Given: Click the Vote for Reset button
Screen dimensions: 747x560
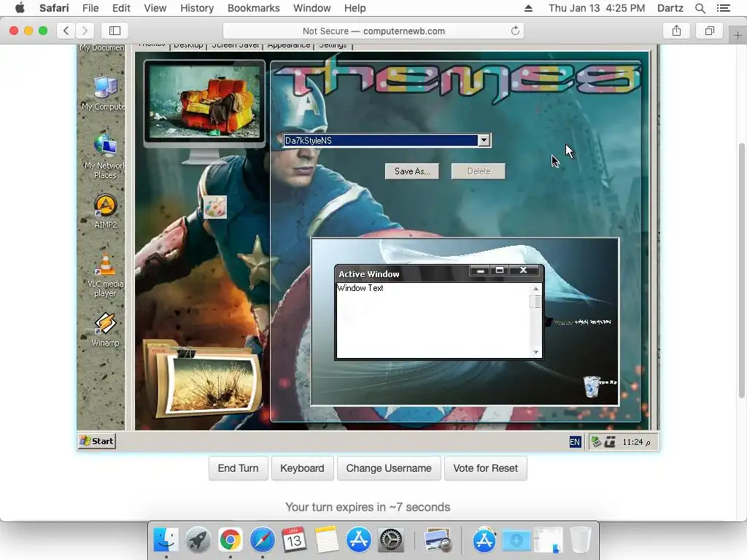Looking at the screenshot, I should [x=485, y=468].
